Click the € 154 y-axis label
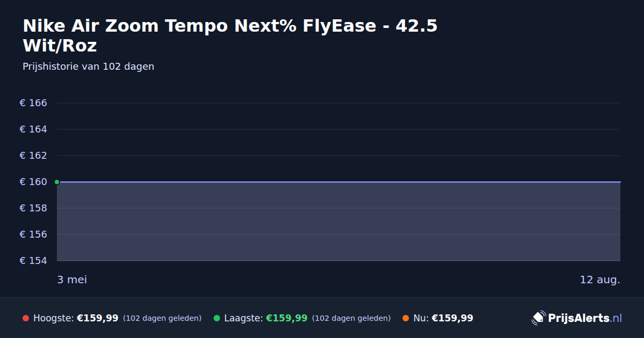This screenshot has width=644, height=338. pos(33,261)
